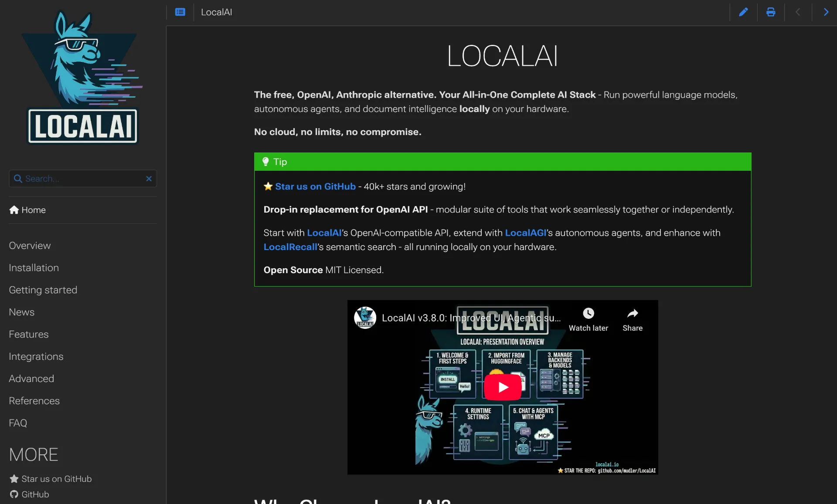Open the edit page pencil icon

point(744,12)
